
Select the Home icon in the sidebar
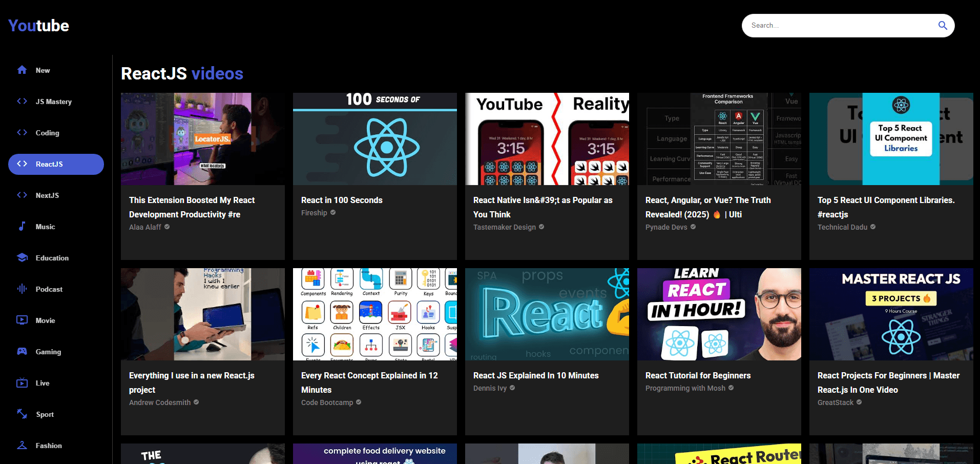pyautogui.click(x=23, y=70)
